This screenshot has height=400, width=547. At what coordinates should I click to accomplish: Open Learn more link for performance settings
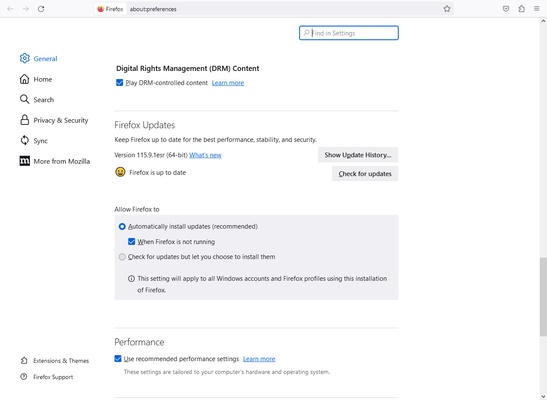(x=259, y=359)
